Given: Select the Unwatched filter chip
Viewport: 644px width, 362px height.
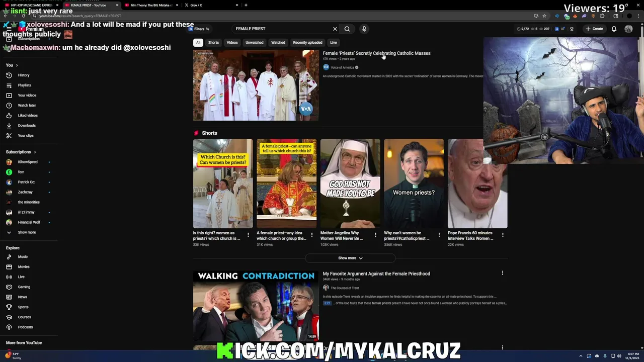Looking at the screenshot, I should coord(254,43).
